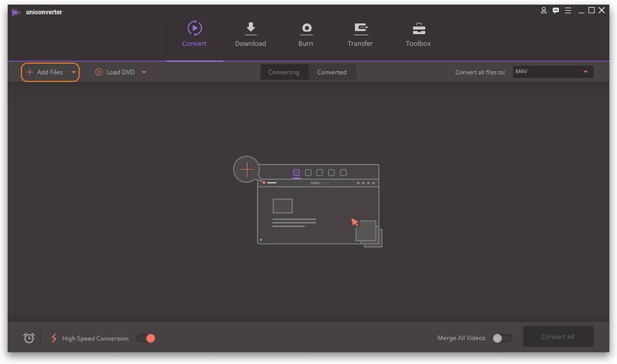Minimize the uniconverter window
617x364 pixels.
click(581, 11)
